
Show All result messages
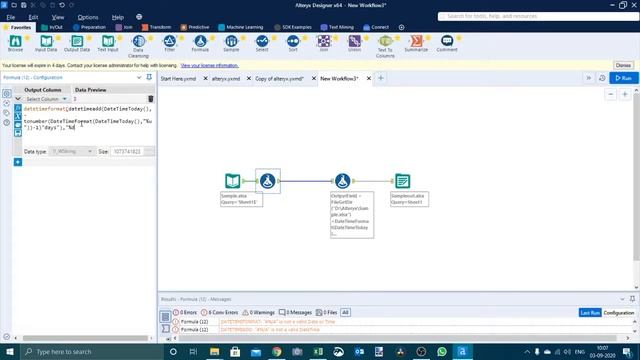[x=345, y=312]
